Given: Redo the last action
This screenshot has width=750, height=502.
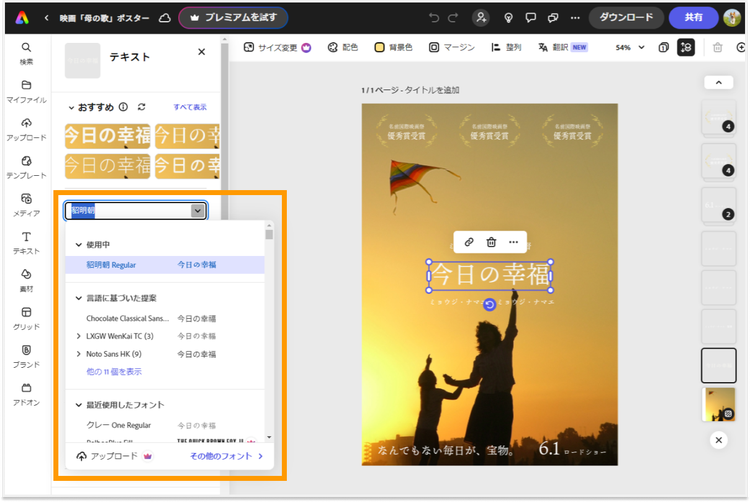Looking at the screenshot, I should (x=452, y=18).
